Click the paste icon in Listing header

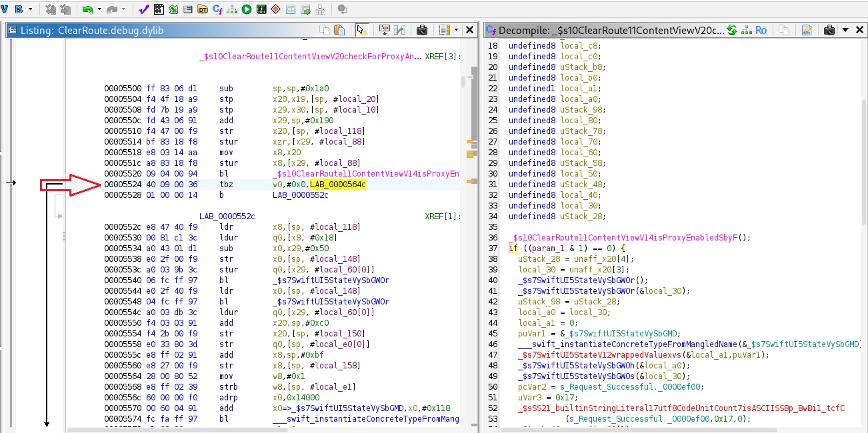click(x=339, y=30)
